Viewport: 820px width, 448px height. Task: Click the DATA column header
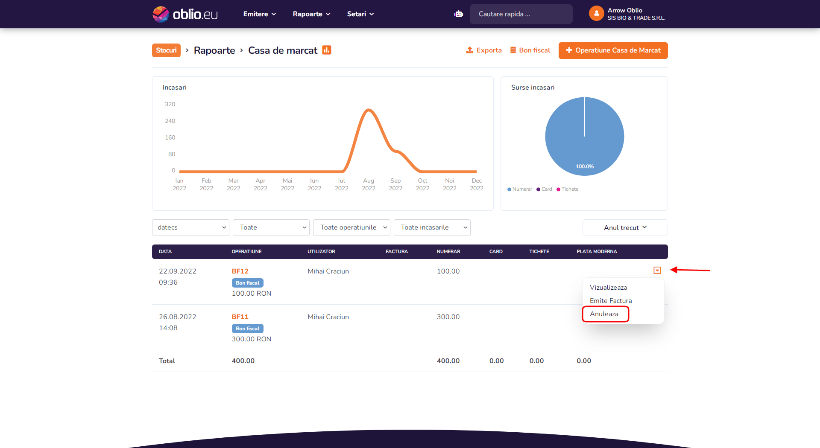(165, 251)
